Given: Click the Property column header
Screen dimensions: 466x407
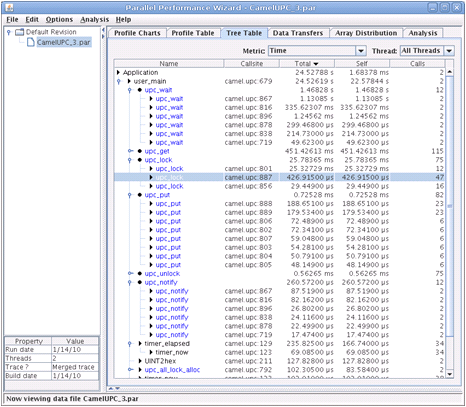Looking at the screenshot, I should (x=29, y=341).
